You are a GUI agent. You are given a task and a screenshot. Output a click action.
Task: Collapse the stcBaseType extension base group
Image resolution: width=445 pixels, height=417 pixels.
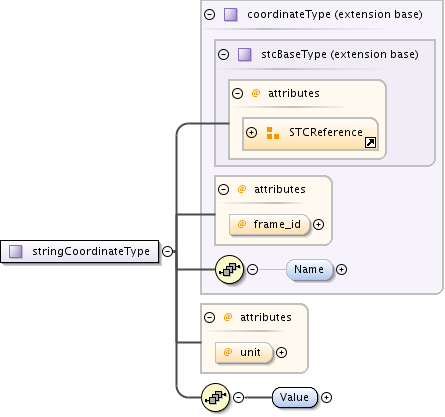[x=223, y=54]
